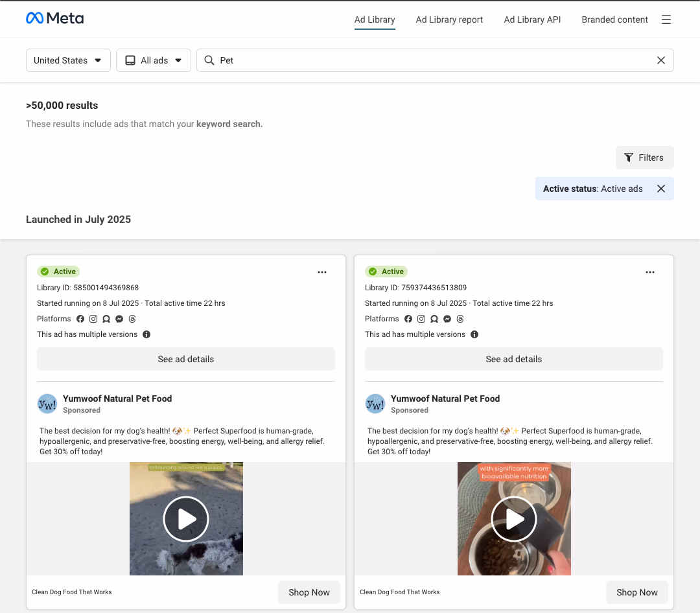700x613 pixels.
Task: Click Messenger platform icon on ad 585001494369868
Action: tap(119, 319)
